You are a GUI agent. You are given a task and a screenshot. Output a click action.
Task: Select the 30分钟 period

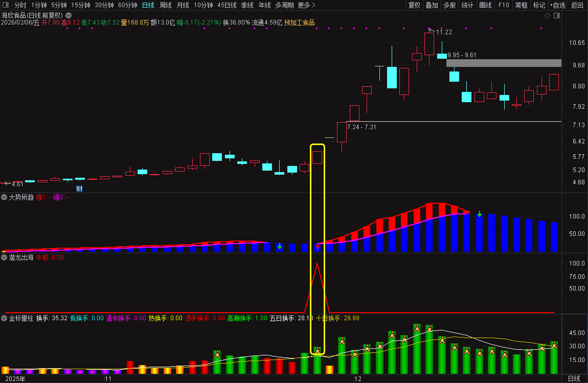pyautogui.click(x=104, y=5)
